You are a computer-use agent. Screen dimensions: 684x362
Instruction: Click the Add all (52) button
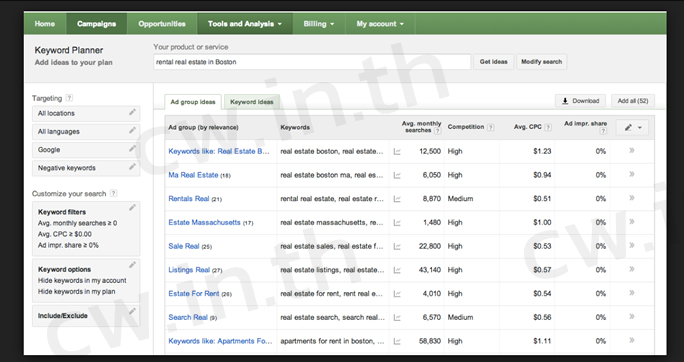pyautogui.click(x=633, y=101)
